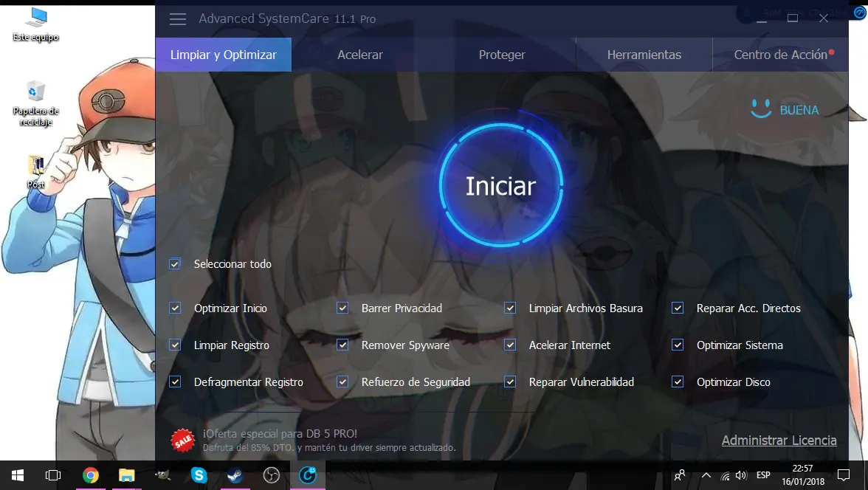
Task: Open the Windows Start menu
Action: click(18, 475)
